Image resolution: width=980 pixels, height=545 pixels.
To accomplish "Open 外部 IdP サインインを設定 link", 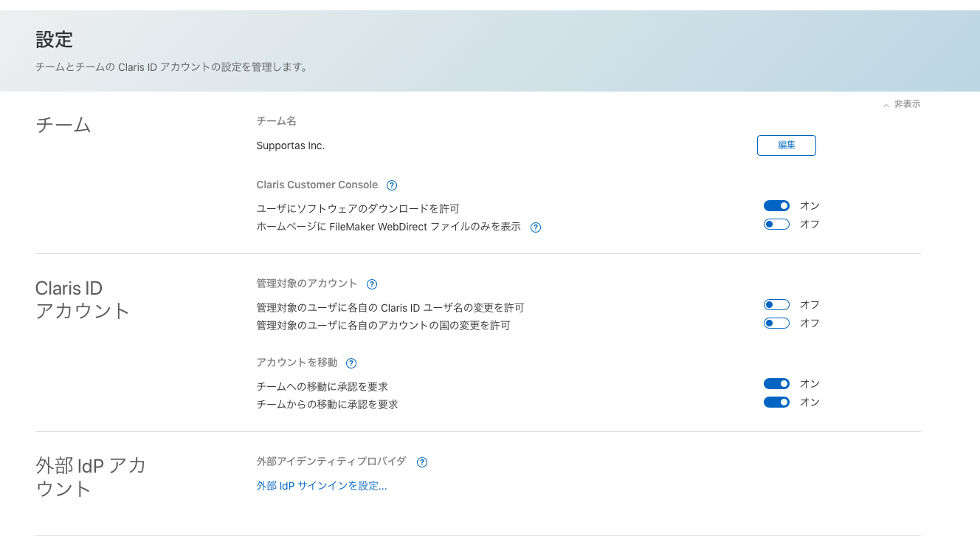I will [x=322, y=486].
